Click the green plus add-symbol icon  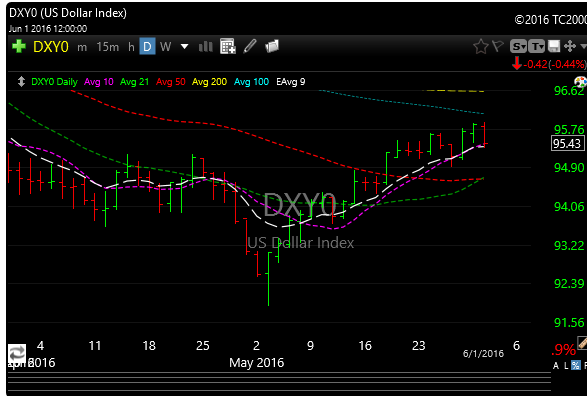(x=18, y=47)
